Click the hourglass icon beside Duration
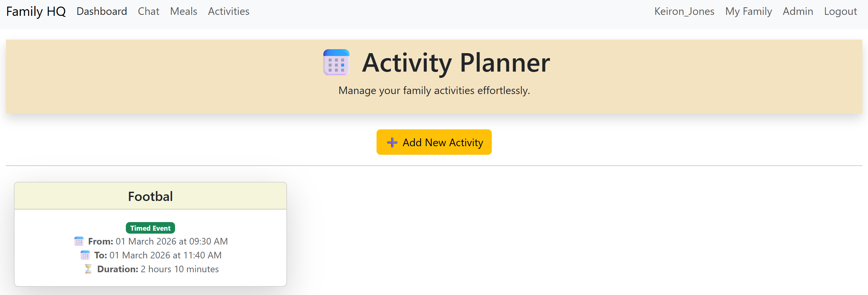 coord(89,269)
